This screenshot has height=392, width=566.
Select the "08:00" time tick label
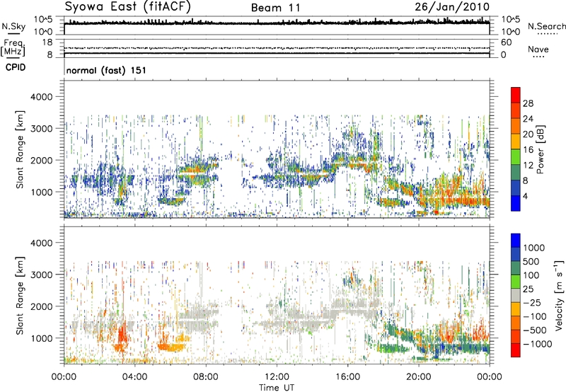[x=206, y=377]
